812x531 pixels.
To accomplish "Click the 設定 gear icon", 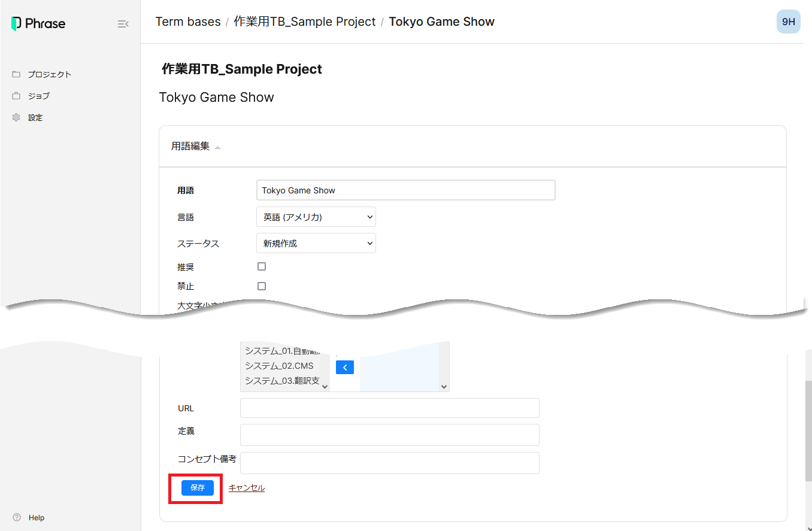I will click(16, 117).
